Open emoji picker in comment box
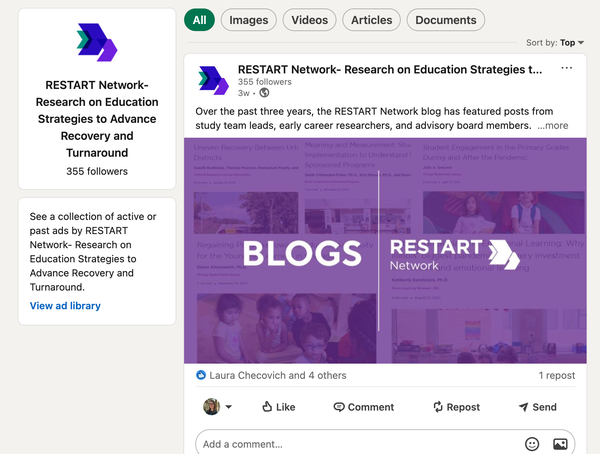The image size is (600, 454). coord(532,444)
